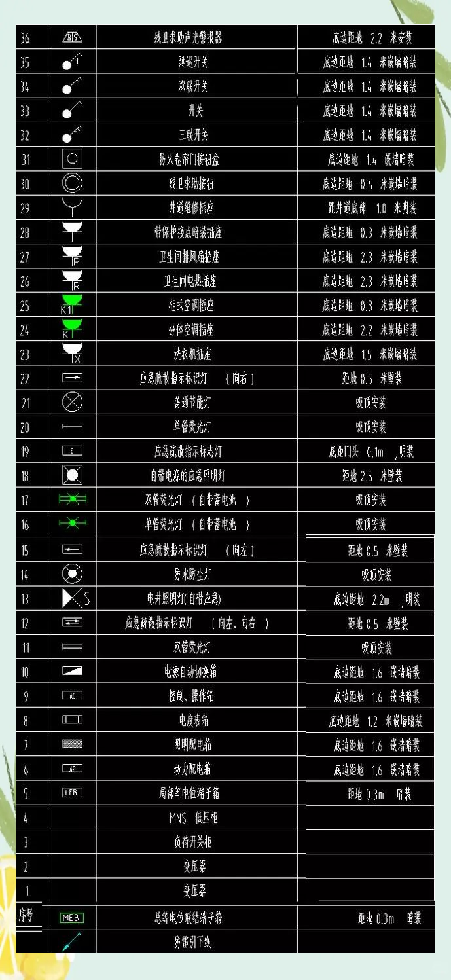Click the green MEB terminal box symbol

point(71,918)
